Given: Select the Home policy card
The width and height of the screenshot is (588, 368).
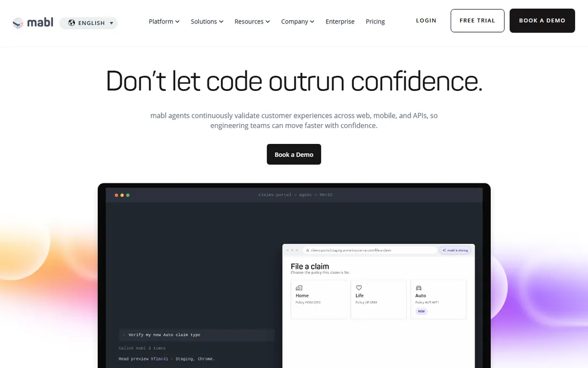Looking at the screenshot, I should click(x=319, y=300).
